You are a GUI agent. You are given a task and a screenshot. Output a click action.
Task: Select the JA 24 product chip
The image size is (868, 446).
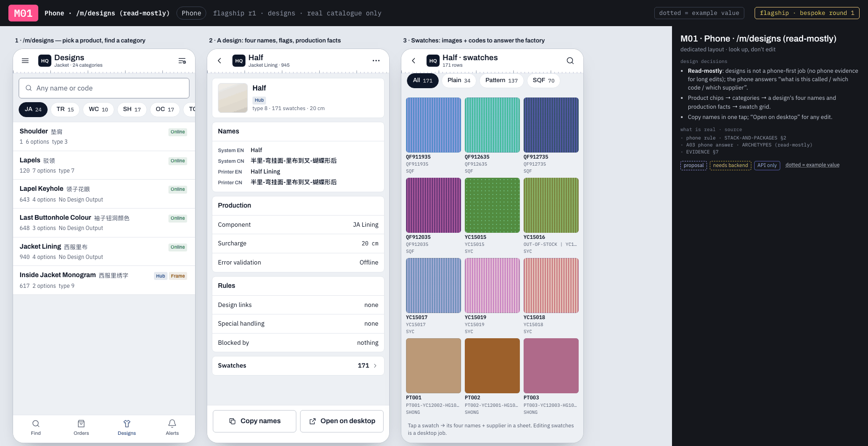[33, 109]
